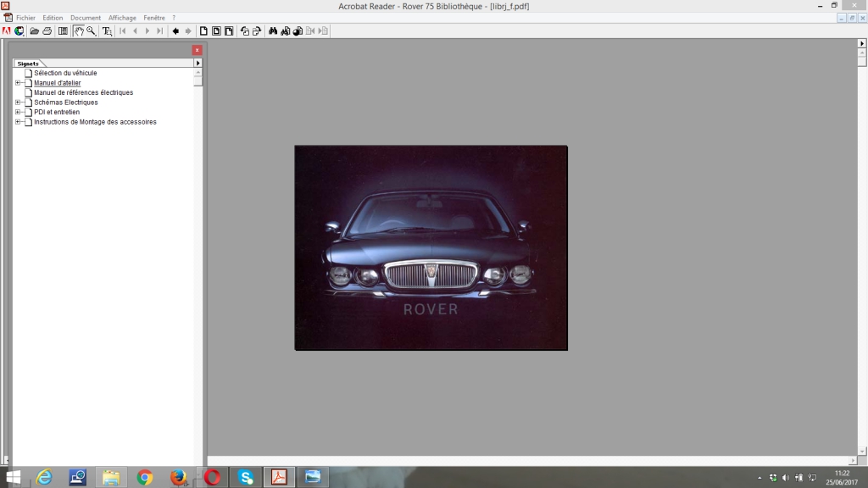Image resolution: width=868 pixels, height=488 pixels.
Task: Rotate view clockwise
Action: [x=257, y=31]
